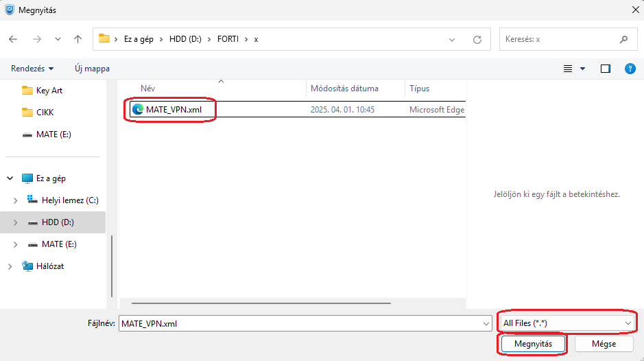
Task: Toggle the preview pane icon
Action: (x=605, y=69)
